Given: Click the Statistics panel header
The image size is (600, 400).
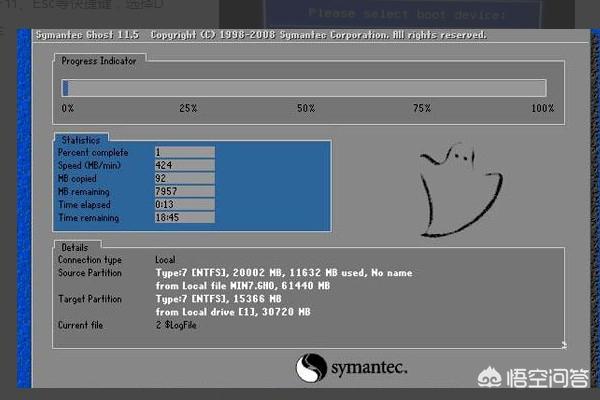Looking at the screenshot, I should coord(80,140).
